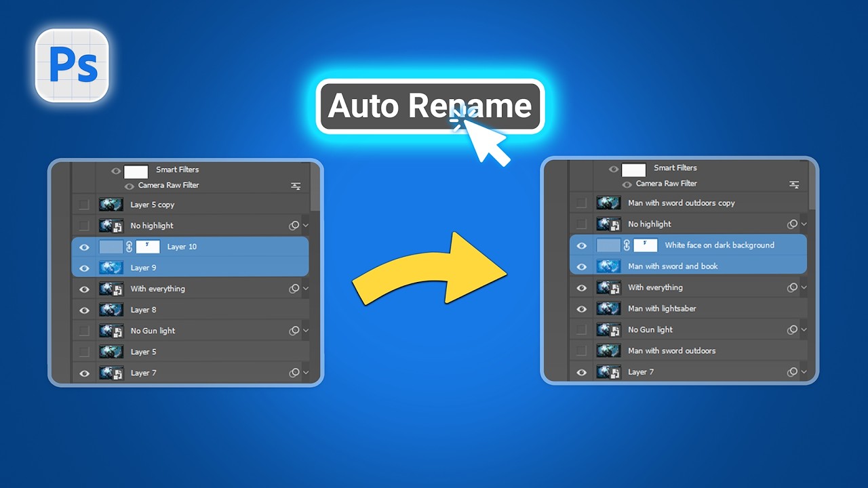Click Layer 7 smart filter indicator in left panel
Viewport: 868px width, 488px height.
click(x=294, y=373)
